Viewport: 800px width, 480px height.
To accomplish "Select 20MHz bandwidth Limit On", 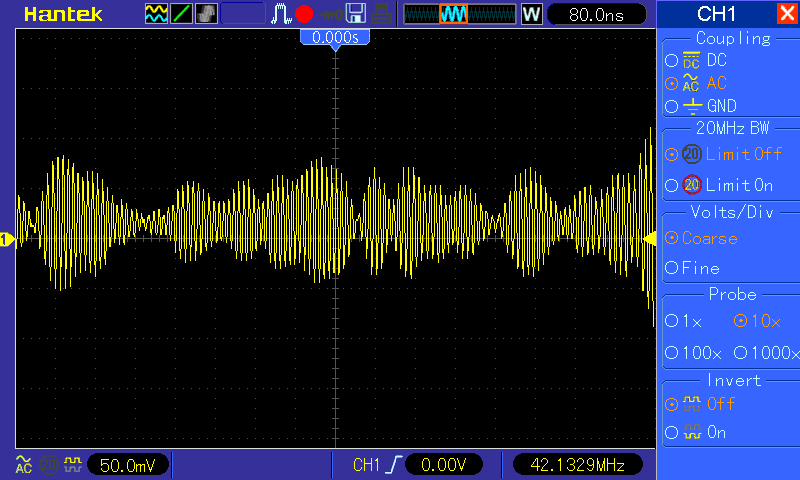I will (x=719, y=185).
